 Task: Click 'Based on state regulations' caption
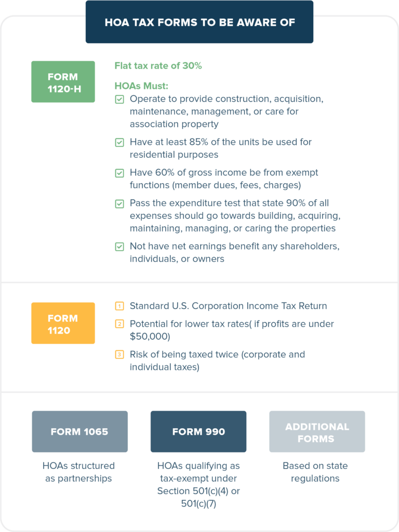coord(315,472)
